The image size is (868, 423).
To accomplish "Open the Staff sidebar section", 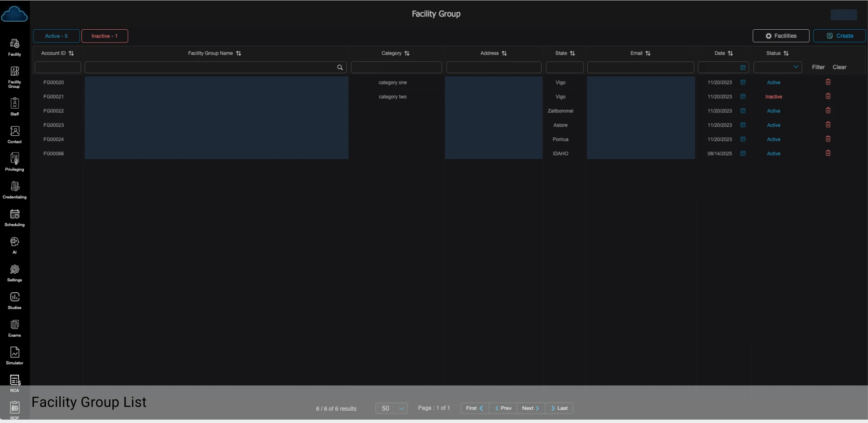I will point(14,107).
